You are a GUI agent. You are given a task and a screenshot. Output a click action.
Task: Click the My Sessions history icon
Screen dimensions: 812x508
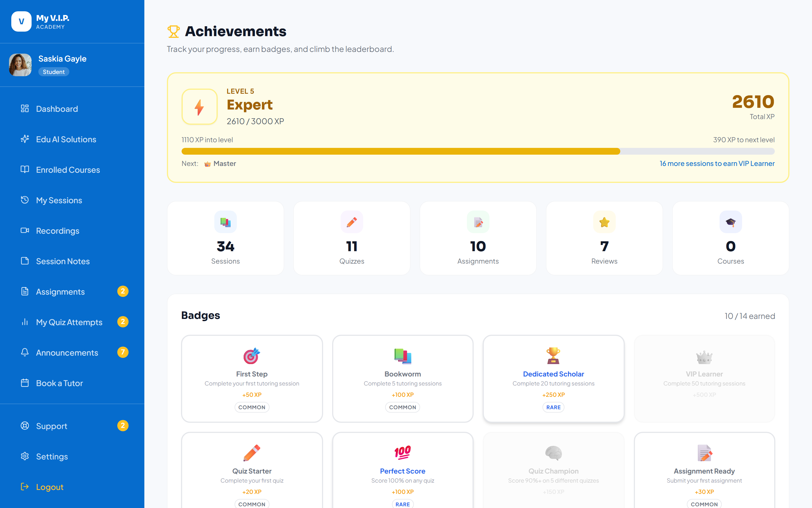click(25, 200)
